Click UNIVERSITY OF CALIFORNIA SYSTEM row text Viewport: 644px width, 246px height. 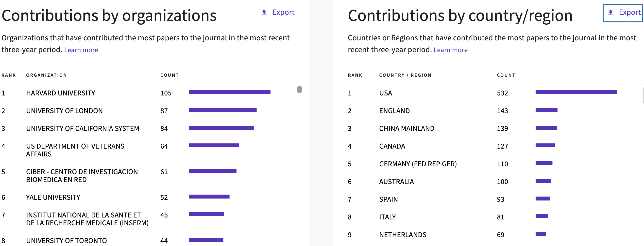coord(83,129)
